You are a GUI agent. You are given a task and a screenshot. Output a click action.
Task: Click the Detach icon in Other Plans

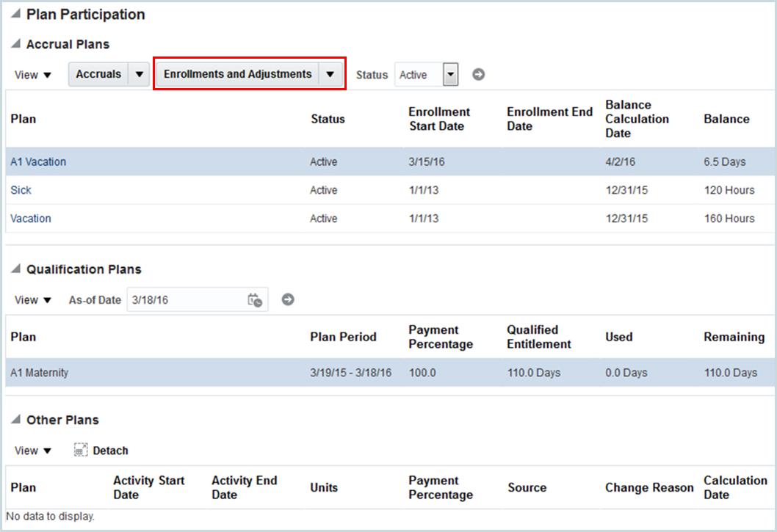tap(79, 450)
